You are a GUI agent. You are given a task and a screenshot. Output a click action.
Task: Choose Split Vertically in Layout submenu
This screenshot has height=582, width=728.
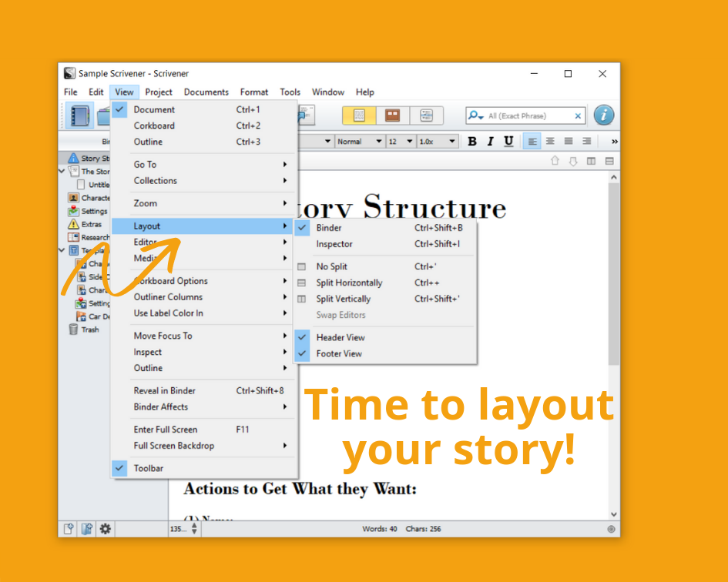385,299
